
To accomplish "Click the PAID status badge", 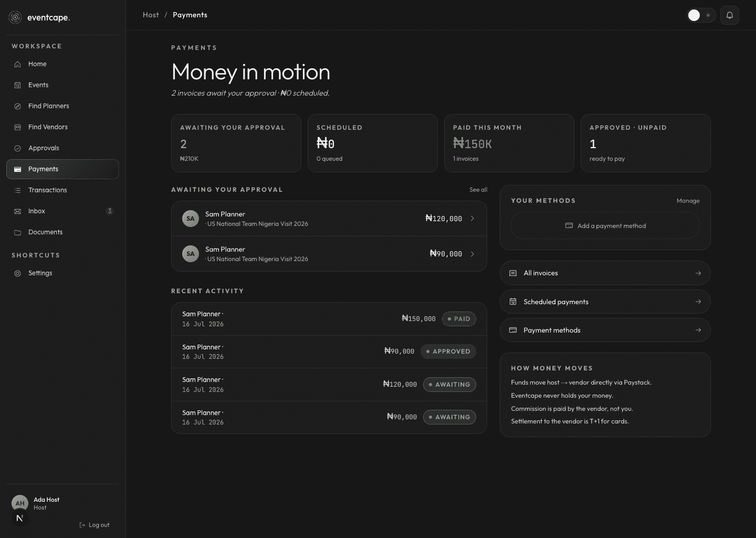I will click(x=459, y=319).
